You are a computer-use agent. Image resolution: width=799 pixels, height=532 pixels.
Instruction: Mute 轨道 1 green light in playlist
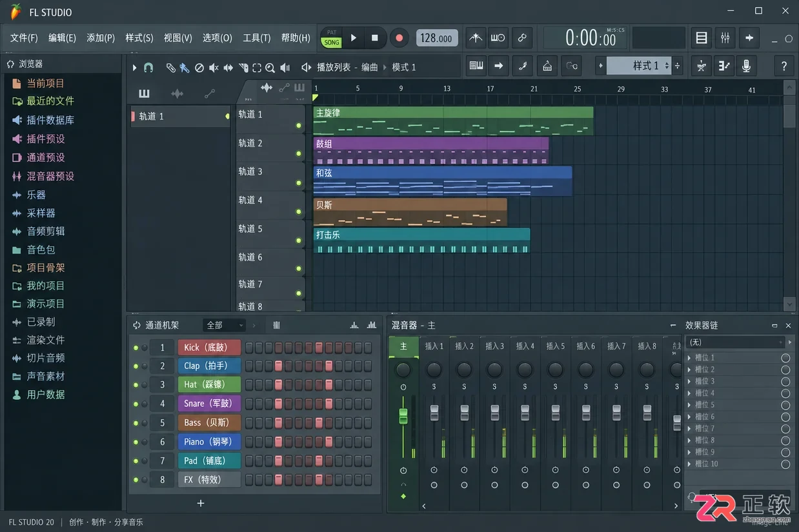coord(298,125)
